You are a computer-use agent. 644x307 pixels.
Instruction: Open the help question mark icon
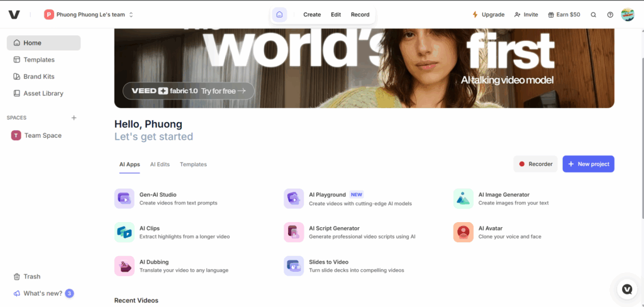click(610, 14)
